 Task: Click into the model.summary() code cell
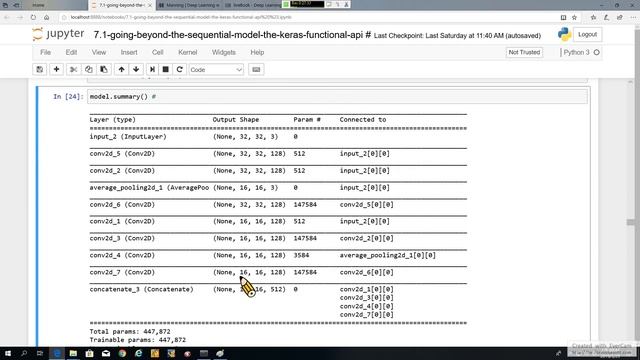(338, 97)
